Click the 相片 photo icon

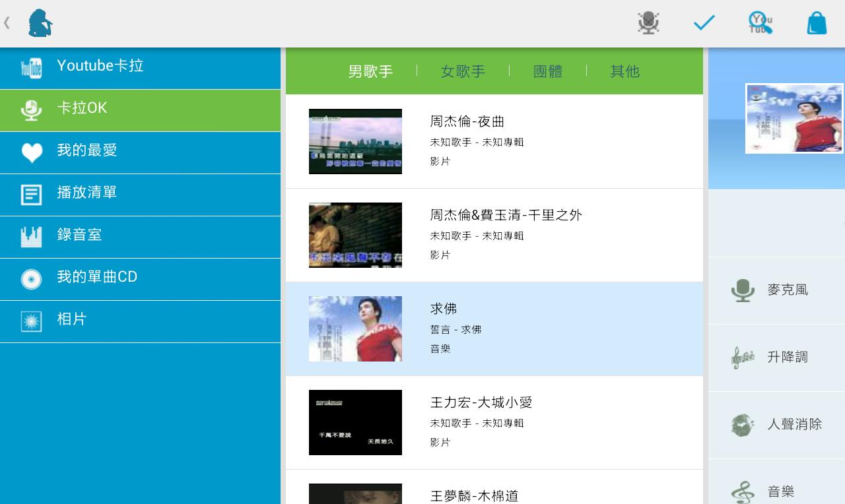pos(31,321)
